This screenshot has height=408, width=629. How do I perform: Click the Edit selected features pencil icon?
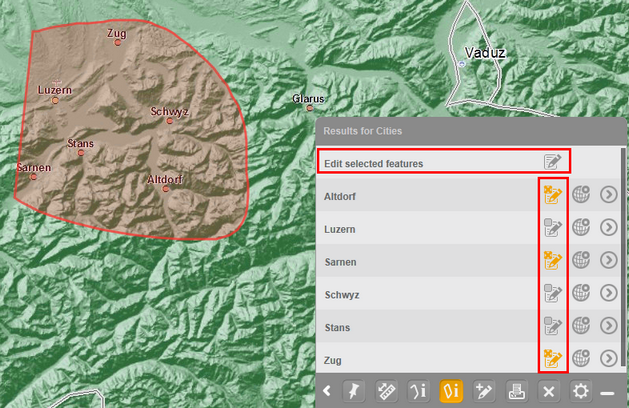[x=552, y=162]
